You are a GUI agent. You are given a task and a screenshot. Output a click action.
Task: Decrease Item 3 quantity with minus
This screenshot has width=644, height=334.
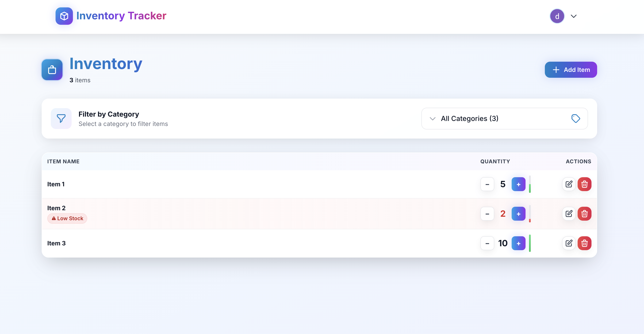(487, 243)
